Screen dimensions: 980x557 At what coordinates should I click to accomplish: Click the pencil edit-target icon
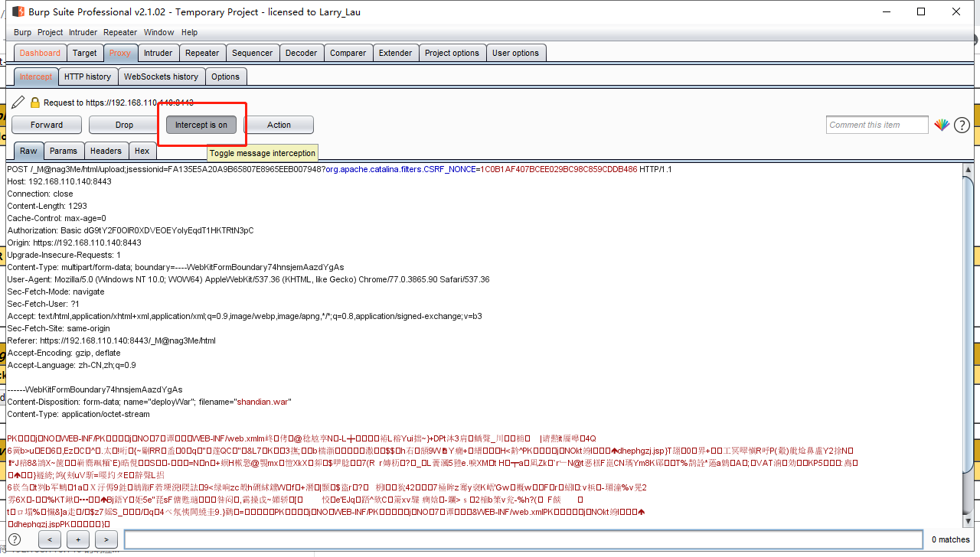tap(17, 103)
